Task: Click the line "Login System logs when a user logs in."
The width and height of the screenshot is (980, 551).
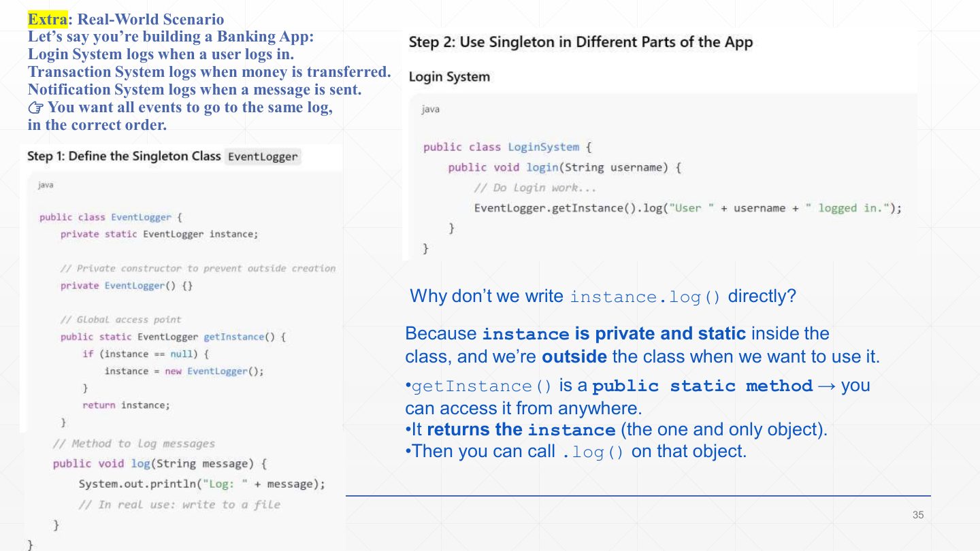Action: tap(161, 54)
